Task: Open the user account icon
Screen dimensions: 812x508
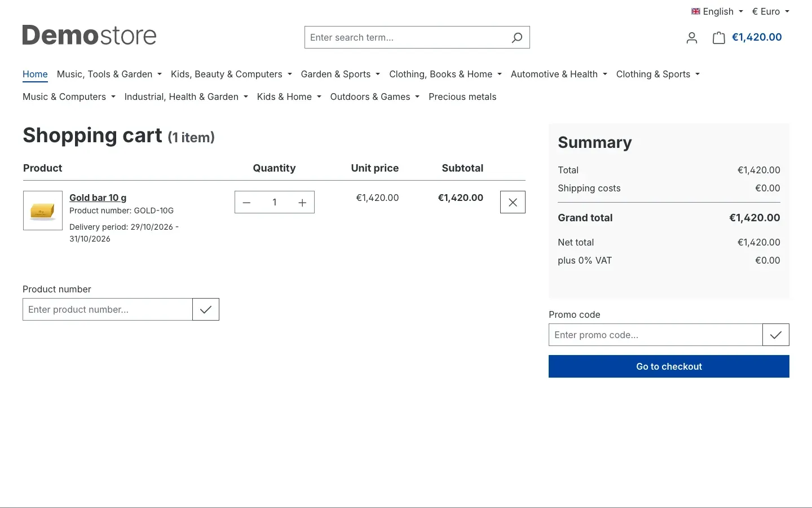Action: (x=692, y=38)
